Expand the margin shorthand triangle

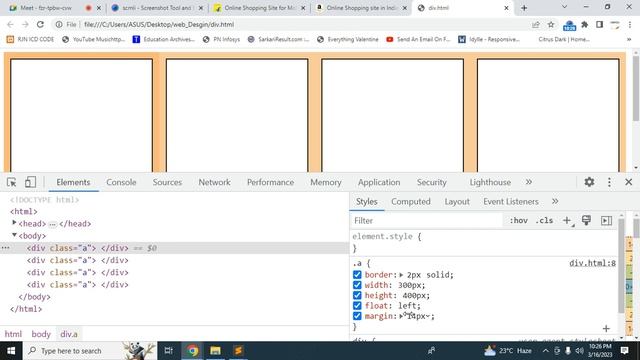401,316
